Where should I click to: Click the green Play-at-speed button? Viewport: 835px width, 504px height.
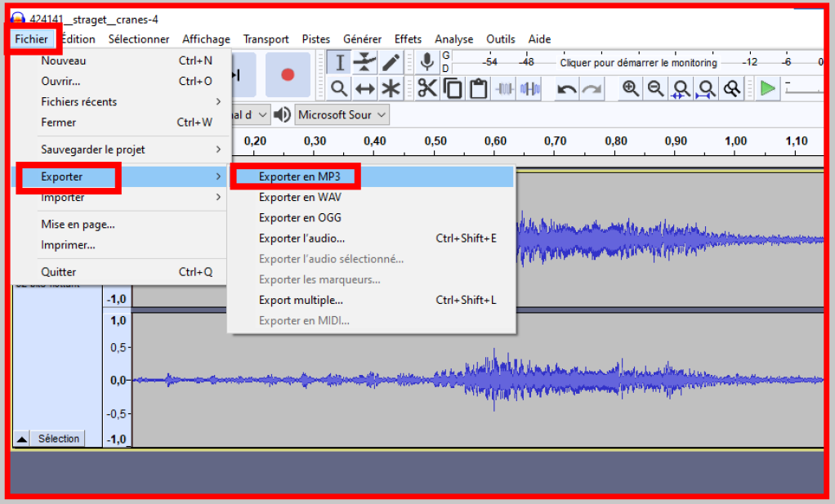coord(766,88)
